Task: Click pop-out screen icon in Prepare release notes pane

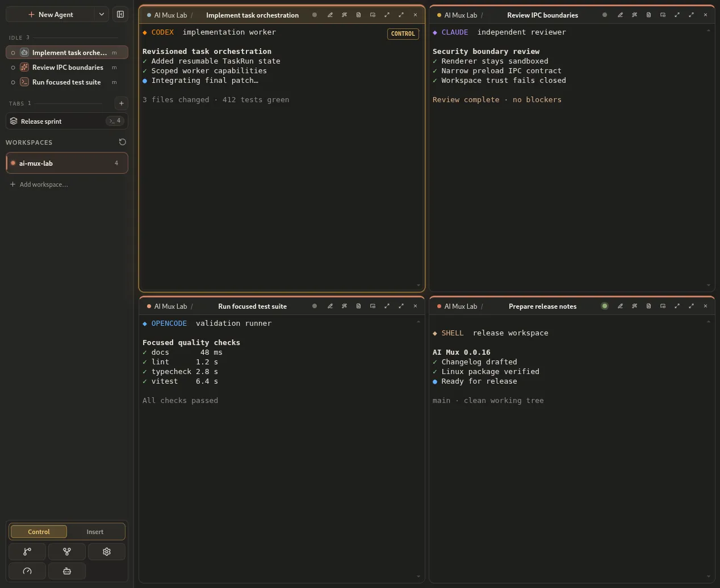Action: pos(663,306)
